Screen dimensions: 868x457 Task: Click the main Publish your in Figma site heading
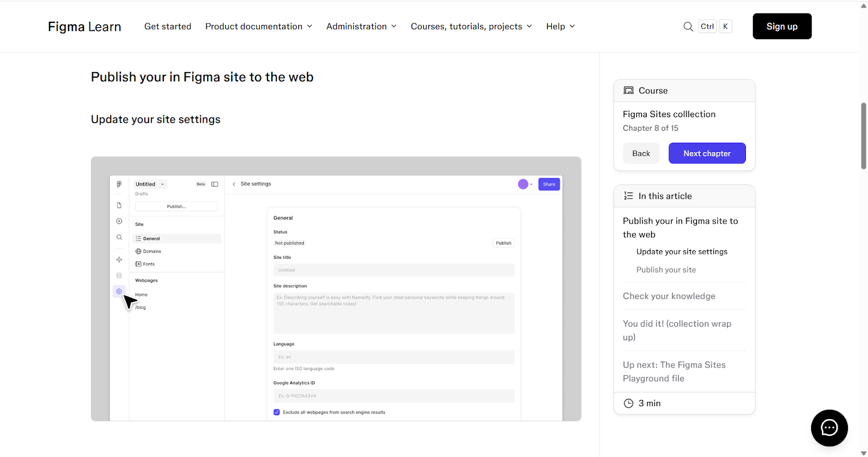point(202,77)
